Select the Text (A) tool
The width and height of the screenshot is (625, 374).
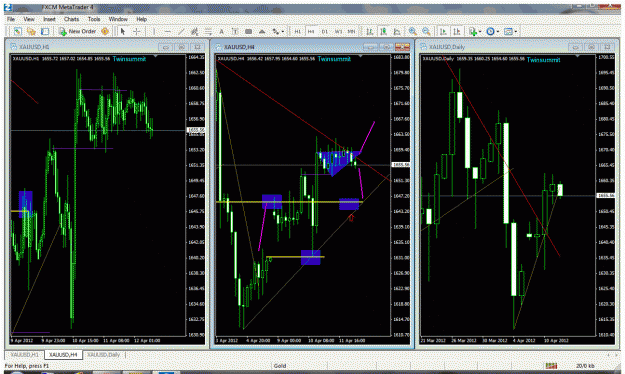pyautogui.click(x=221, y=31)
